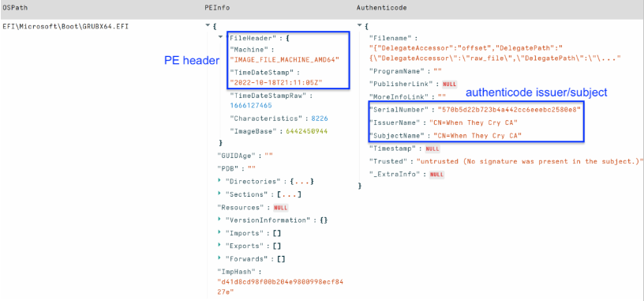Expand the Sections array
Screen dimensions: 644x301
point(220,194)
